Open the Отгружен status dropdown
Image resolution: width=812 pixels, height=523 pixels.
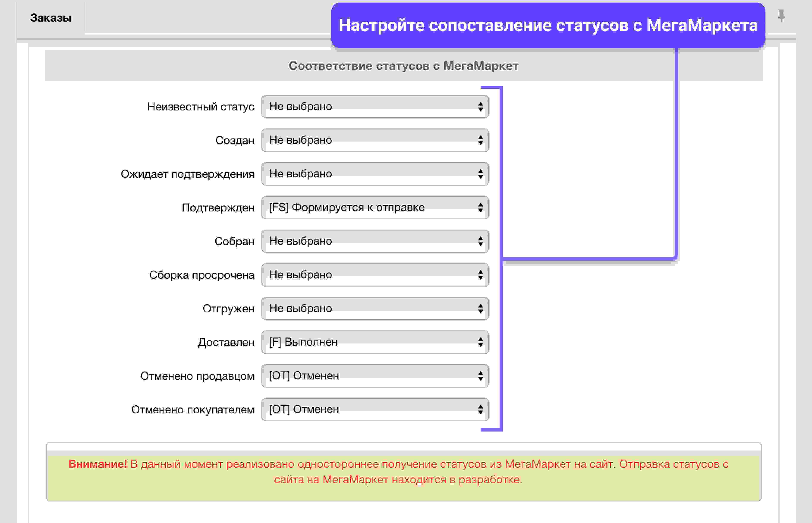(x=375, y=308)
